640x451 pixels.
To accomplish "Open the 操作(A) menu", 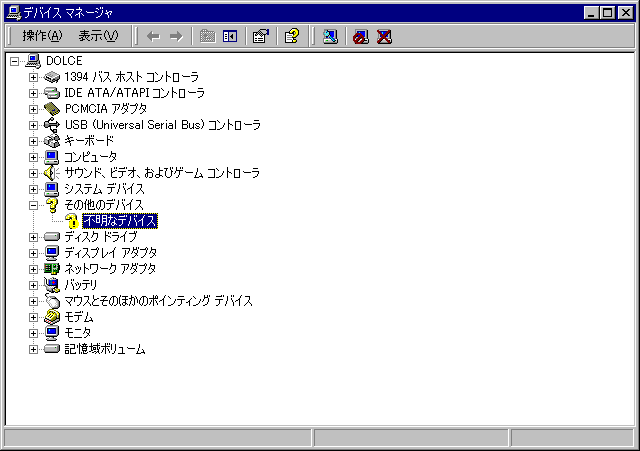I will (42, 36).
